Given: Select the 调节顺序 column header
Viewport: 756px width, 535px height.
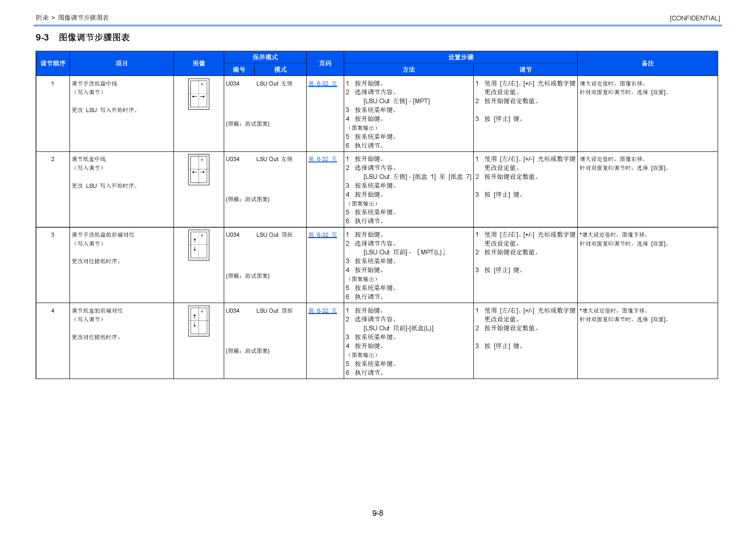Looking at the screenshot, I should click(x=53, y=64).
